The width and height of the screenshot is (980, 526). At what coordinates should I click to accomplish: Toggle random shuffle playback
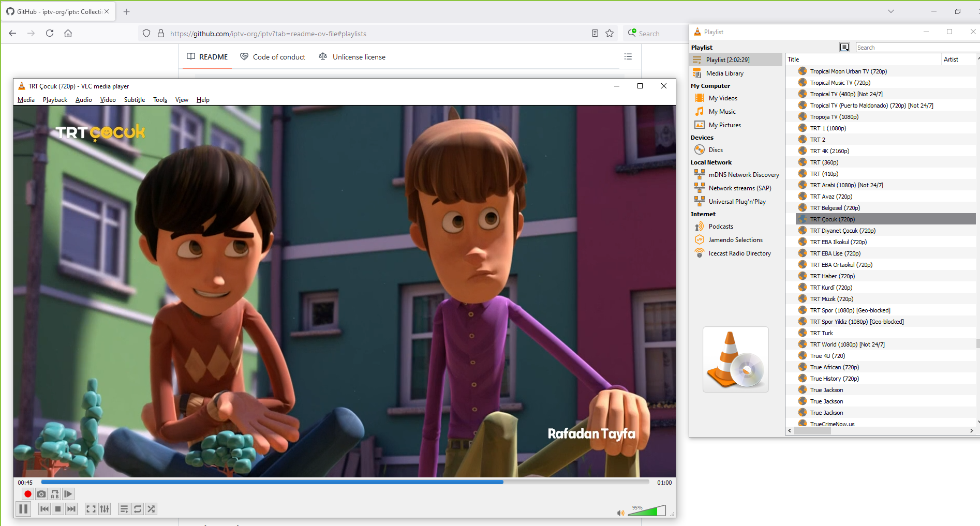[151, 509]
